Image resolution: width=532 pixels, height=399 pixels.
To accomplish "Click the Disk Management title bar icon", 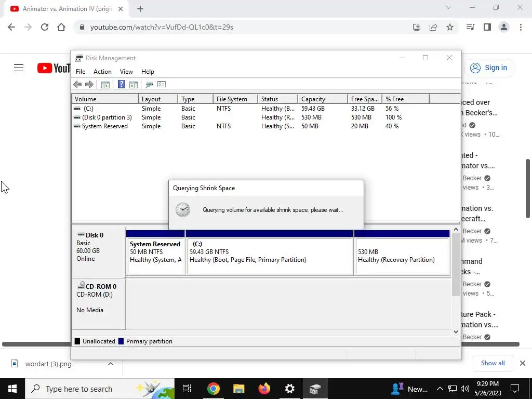I will (x=79, y=58).
